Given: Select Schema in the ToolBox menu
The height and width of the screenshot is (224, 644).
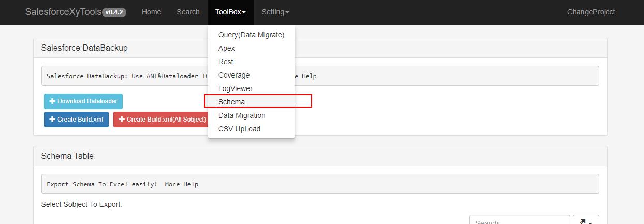Looking at the screenshot, I should (252, 102).
